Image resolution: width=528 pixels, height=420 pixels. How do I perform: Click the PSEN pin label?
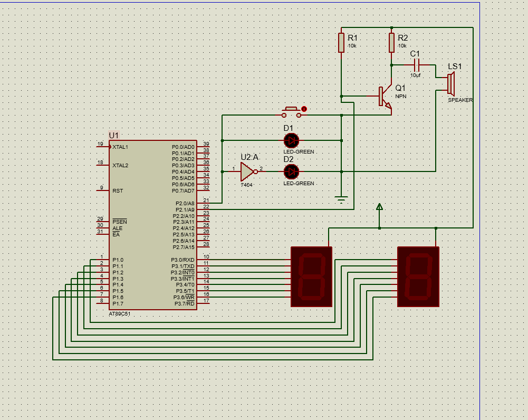coord(120,222)
